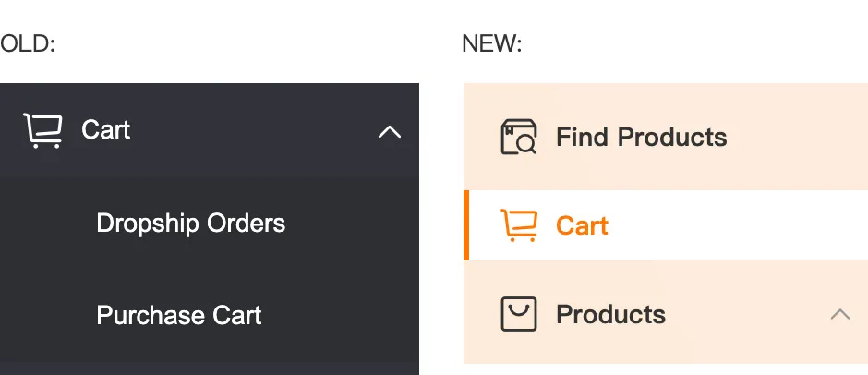Click the orange cart icon
The image size is (868, 375).
coord(518,225)
